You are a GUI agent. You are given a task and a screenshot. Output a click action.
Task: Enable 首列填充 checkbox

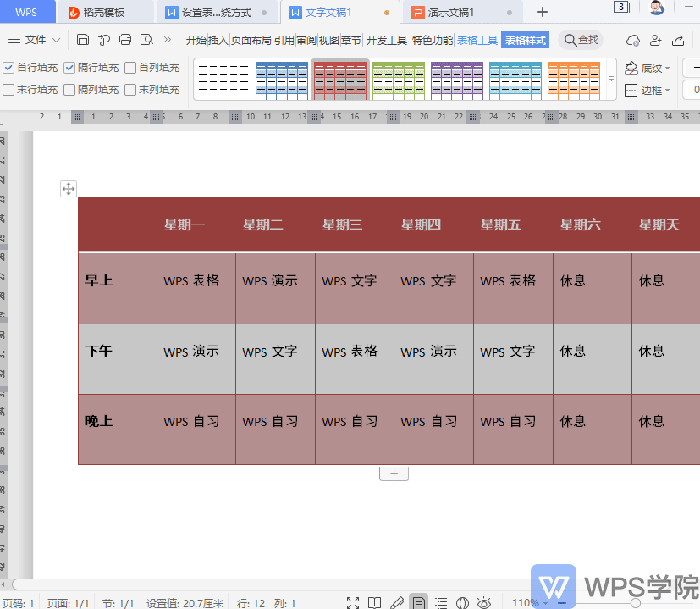pos(130,68)
